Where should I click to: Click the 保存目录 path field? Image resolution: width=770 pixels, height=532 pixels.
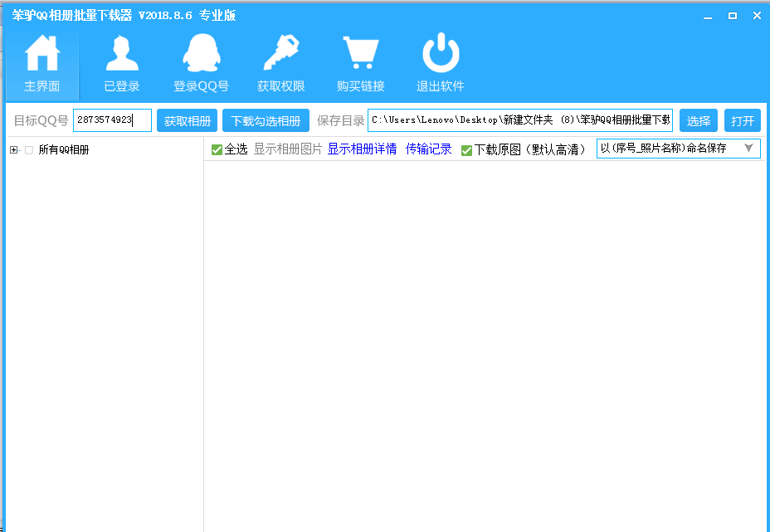[520, 120]
